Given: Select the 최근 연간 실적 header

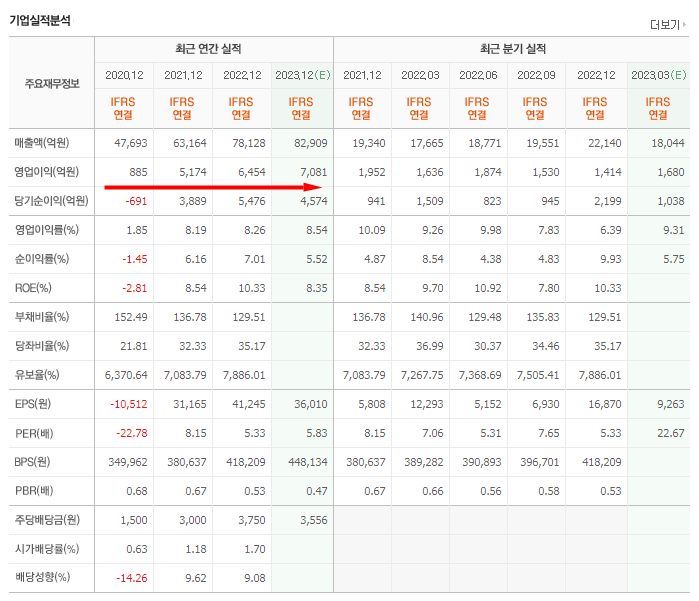Looking at the screenshot, I should click(x=208, y=49).
